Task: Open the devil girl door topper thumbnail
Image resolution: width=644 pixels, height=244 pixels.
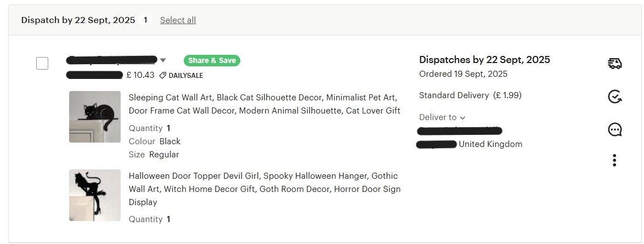Action: click(x=95, y=195)
